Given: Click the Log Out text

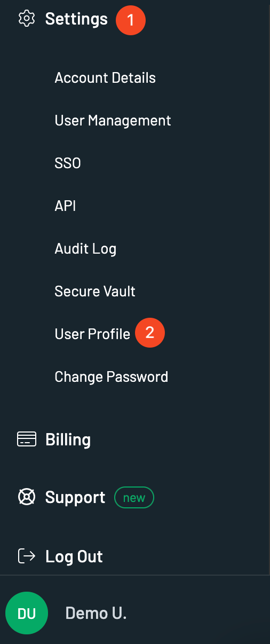Looking at the screenshot, I should pos(74,556).
